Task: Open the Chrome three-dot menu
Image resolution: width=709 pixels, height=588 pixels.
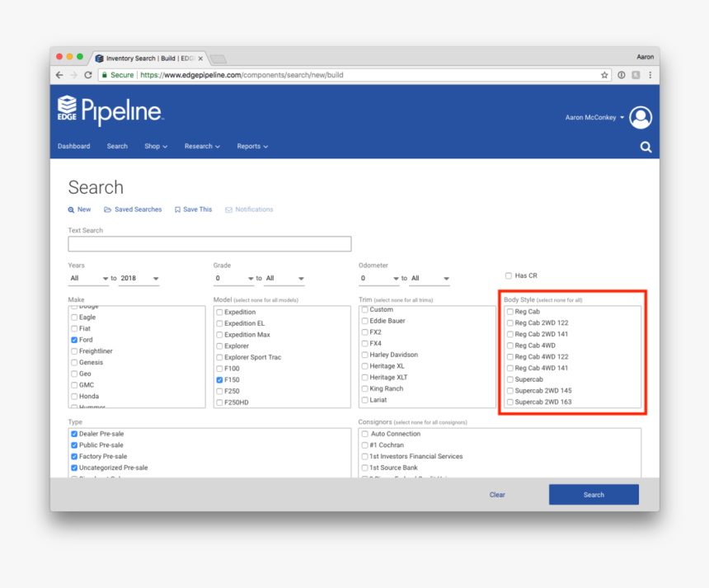Action: (x=650, y=75)
